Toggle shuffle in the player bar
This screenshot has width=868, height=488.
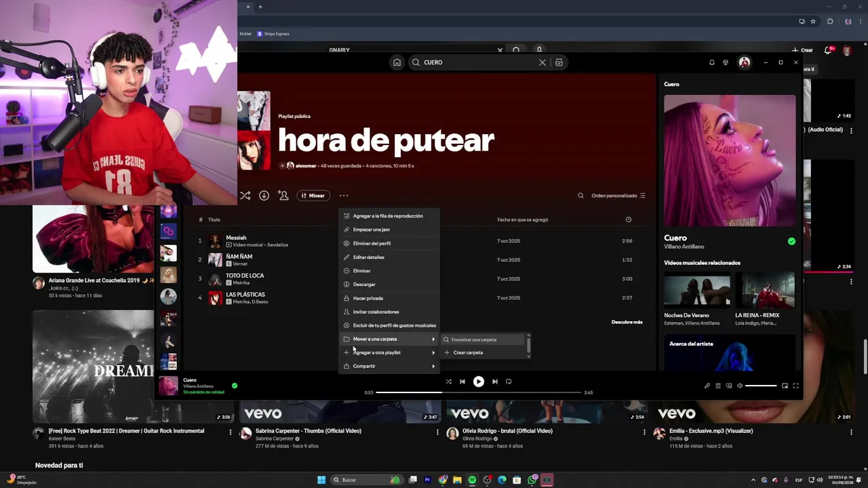pyautogui.click(x=448, y=382)
